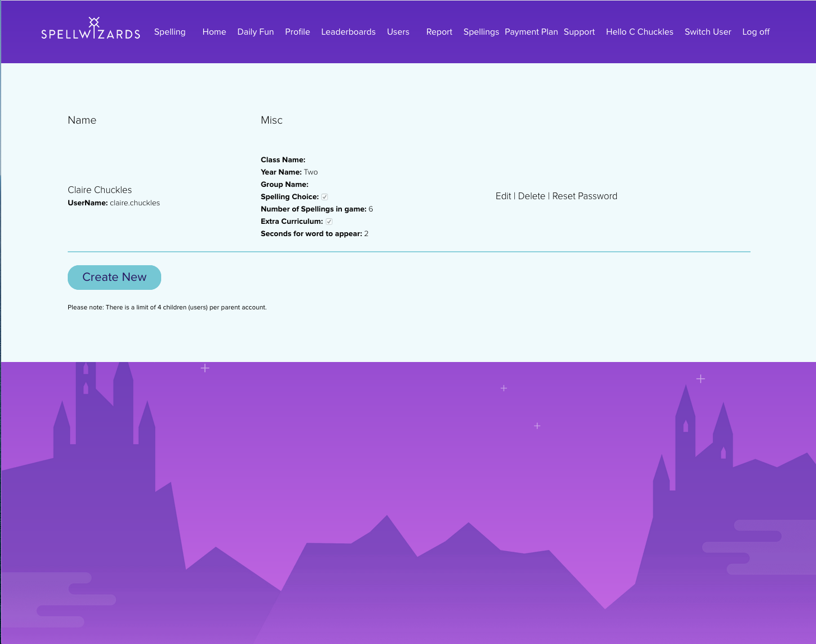The width and height of the screenshot is (816, 644).
Task: Edit the Claire Chuckles user
Action: pos(503,196)
